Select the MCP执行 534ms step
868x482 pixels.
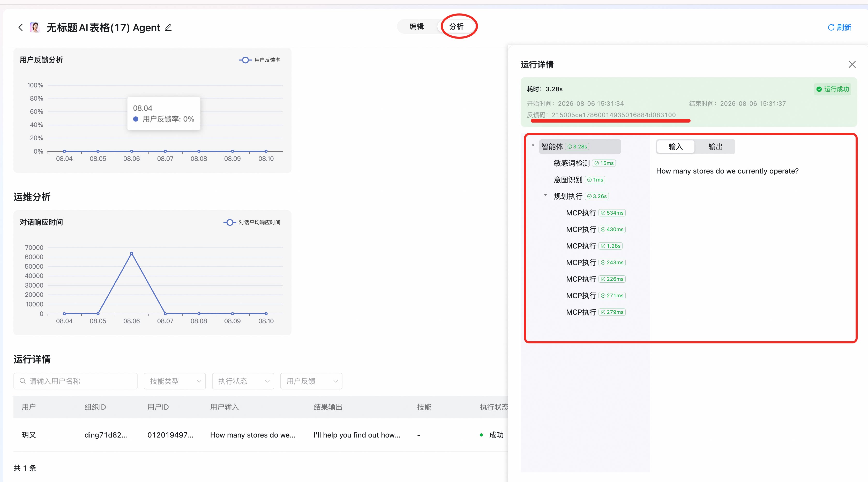click(596, 213)
